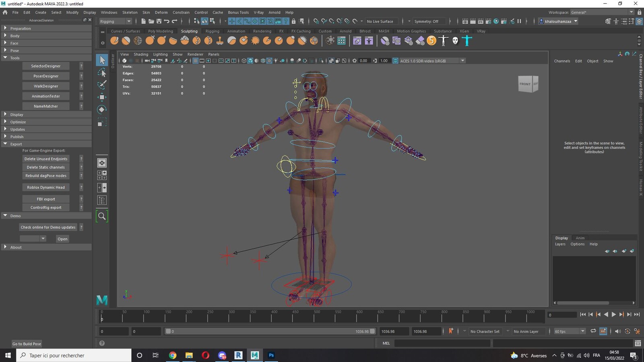Toggle the cache playback icon

click(x=603, y=331)
